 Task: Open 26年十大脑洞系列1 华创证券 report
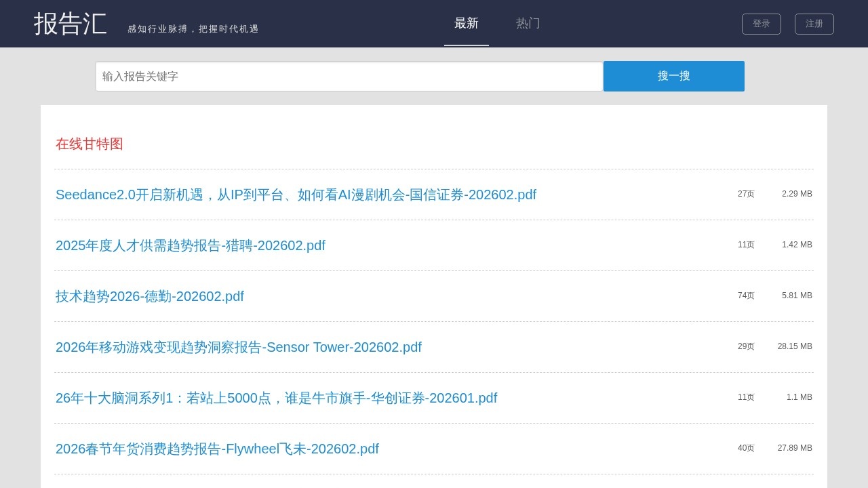[276, 398]
